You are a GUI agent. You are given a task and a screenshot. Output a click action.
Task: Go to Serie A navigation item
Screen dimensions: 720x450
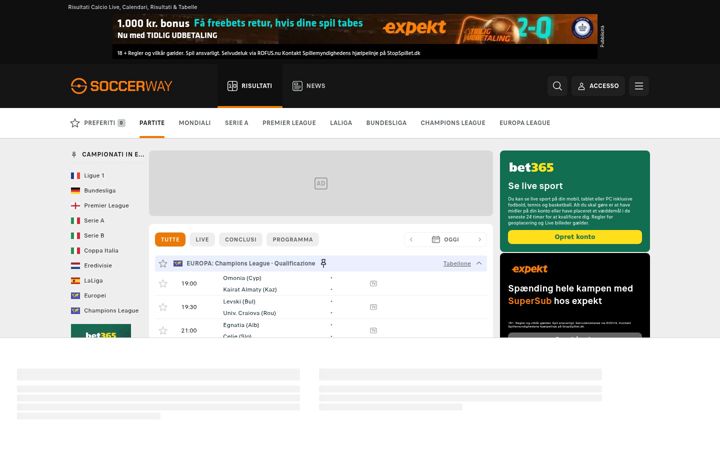point(236,123)
